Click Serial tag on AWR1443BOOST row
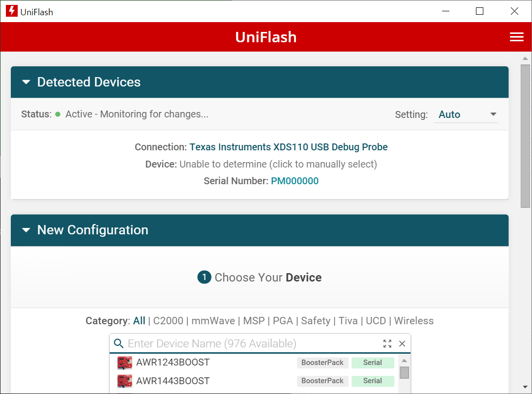Image resolution: width=532 pixels, height=394 pixels. pos(373,381)
